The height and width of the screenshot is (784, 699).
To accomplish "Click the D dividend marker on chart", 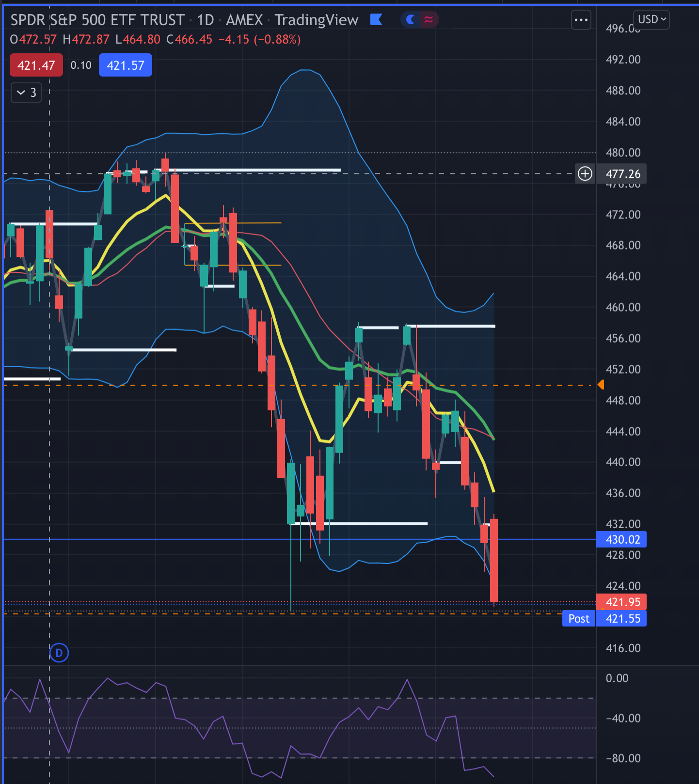I will pos(59,653).
